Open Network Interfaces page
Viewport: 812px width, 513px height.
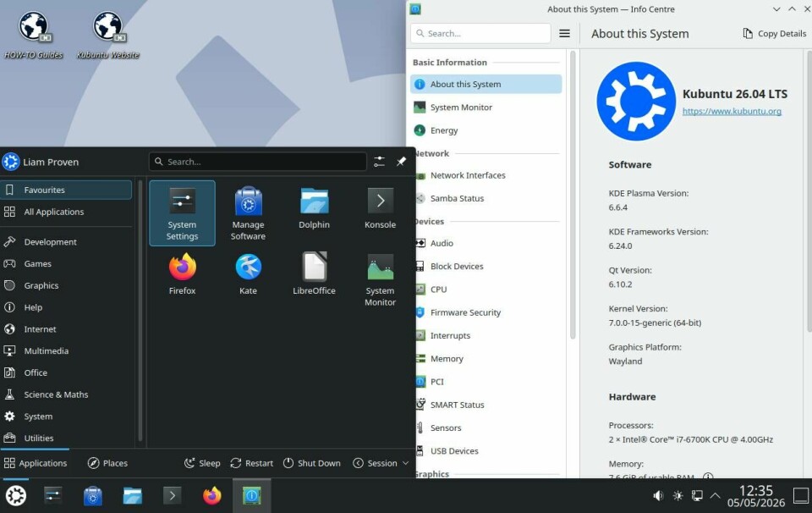(x=487, y=175)
